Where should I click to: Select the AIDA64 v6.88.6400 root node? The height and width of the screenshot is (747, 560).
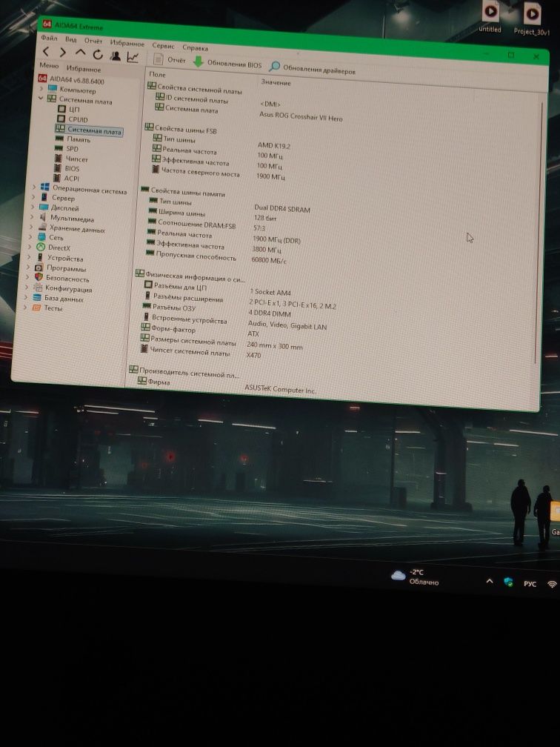pos(71,79)
